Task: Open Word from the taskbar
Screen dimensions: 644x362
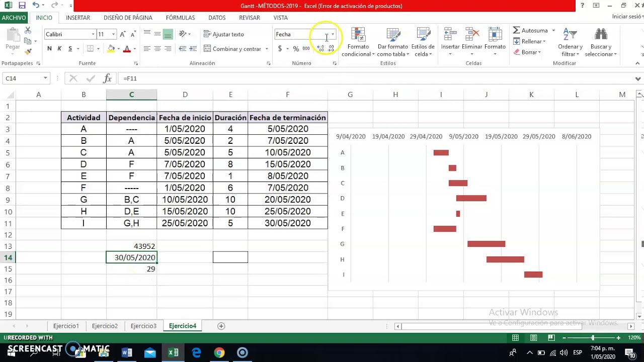Action: click(127, 352)
